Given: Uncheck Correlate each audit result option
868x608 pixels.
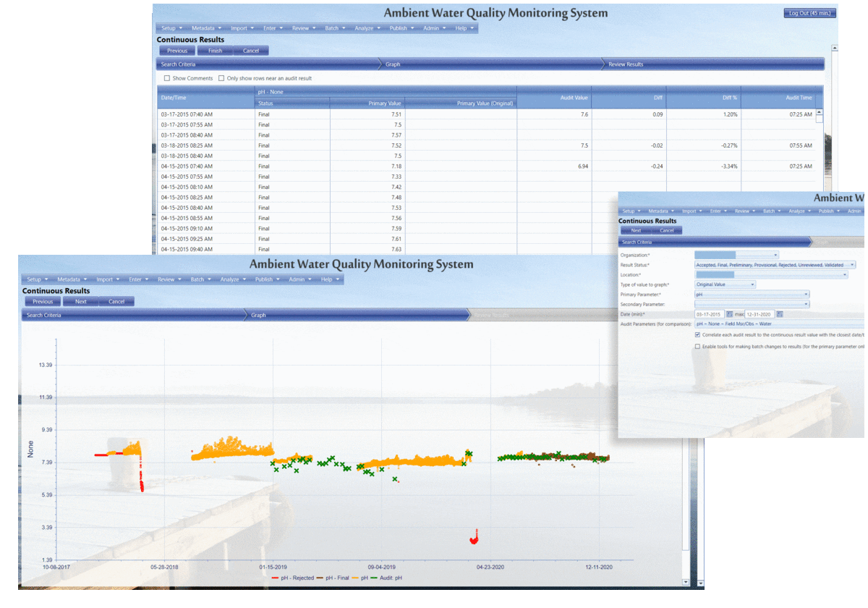Looking at the screenshot, I should tap(698, 335).
